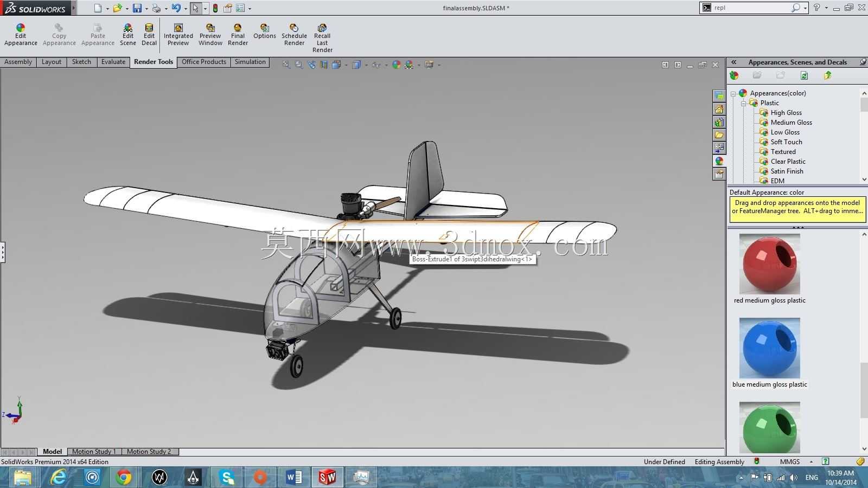Click the Print icon

pos(156,8)
